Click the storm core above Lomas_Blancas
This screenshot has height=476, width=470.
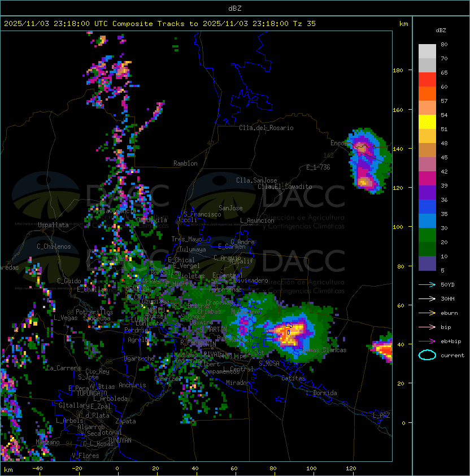[x=288, y=333]
